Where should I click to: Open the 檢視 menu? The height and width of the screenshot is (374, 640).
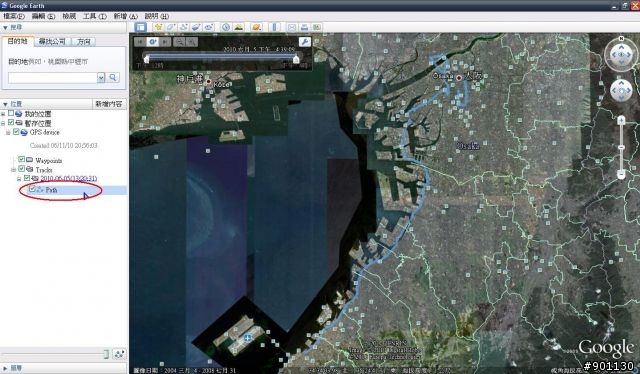pyautogui.click(x=69, y=16)
